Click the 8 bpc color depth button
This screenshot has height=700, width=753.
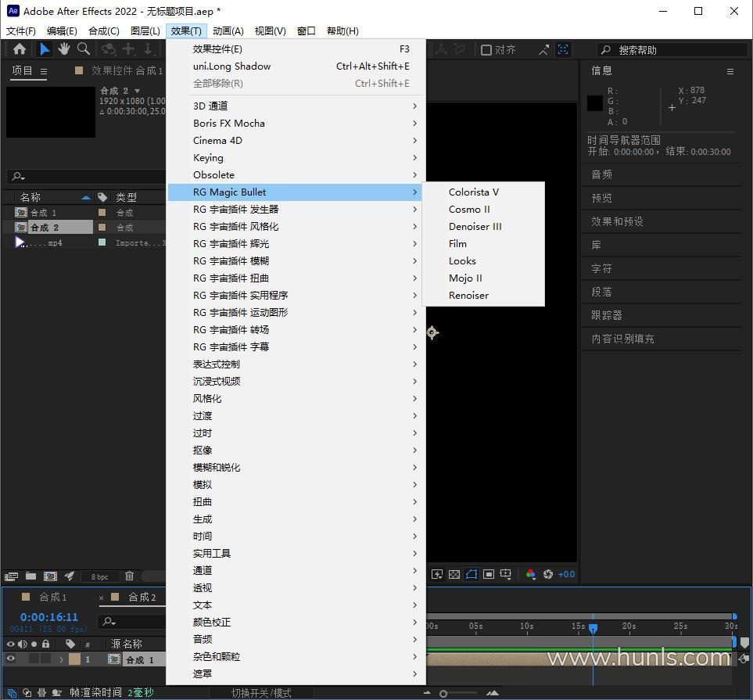tap(99, 576)
